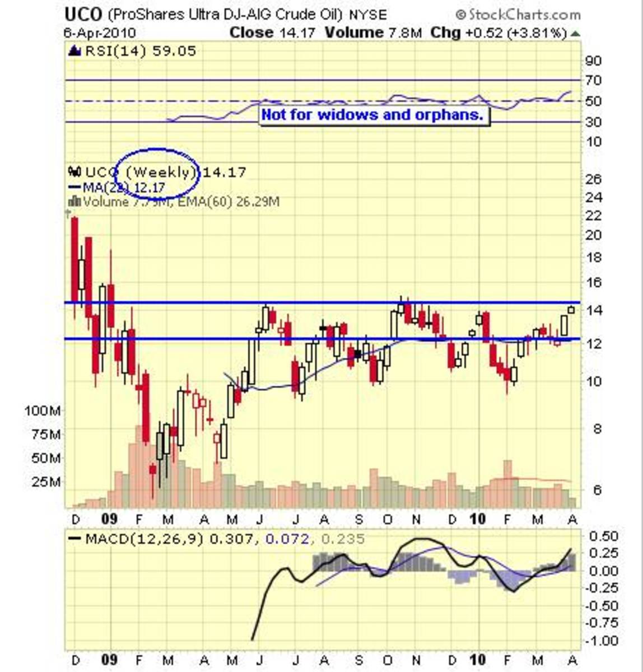This screenshot has height=672, width=643.
Task: Click the 0.072 MACD signal value
Action: [287, 539]
